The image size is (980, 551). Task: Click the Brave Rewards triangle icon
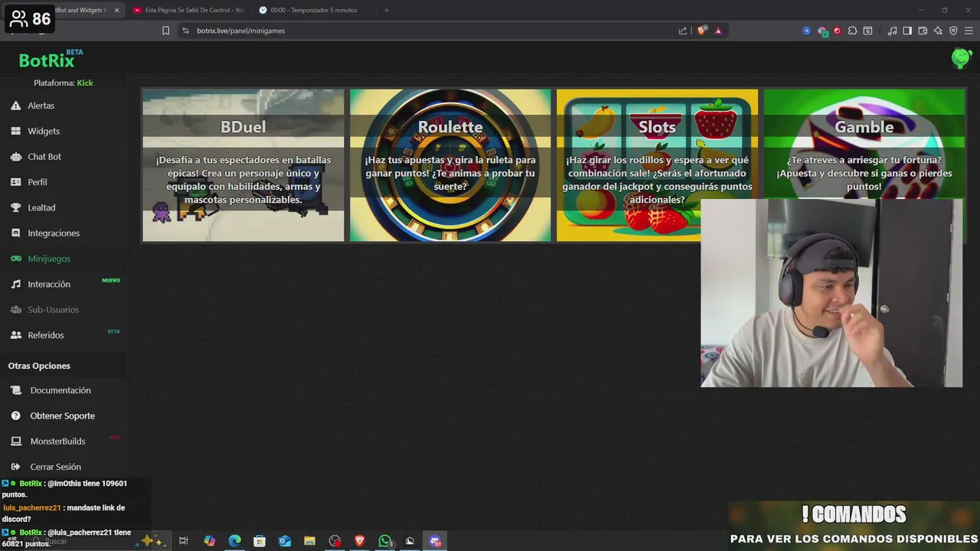tap(718, 31)
